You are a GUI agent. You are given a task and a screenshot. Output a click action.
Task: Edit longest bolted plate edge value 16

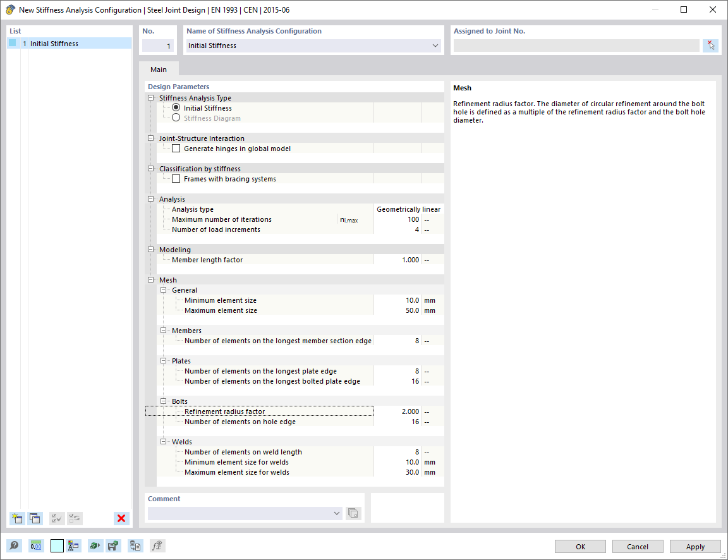point(397,381)
